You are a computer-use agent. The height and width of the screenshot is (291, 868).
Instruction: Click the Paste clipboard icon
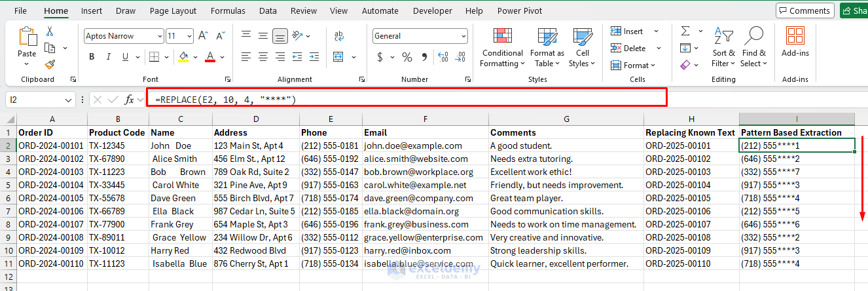pos(27,36)
